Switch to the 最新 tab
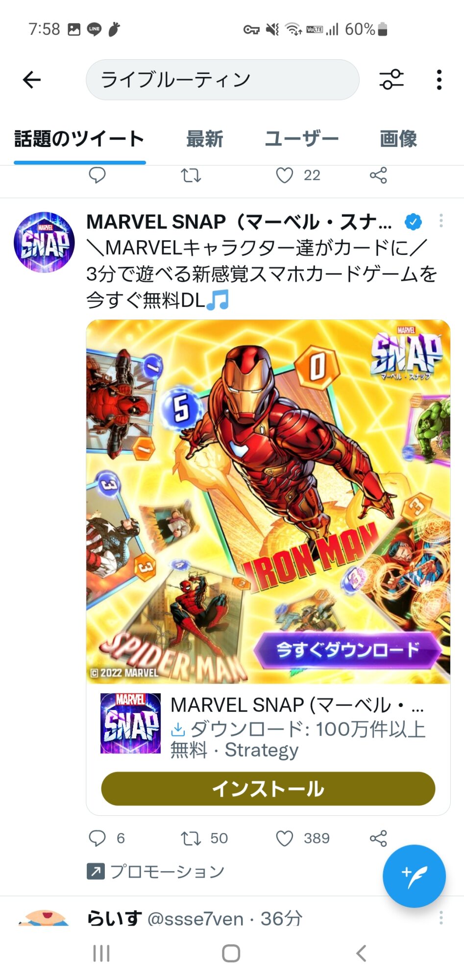Viewport: 464px width, 980px height. pyautogui.click(x=205, y=139)
